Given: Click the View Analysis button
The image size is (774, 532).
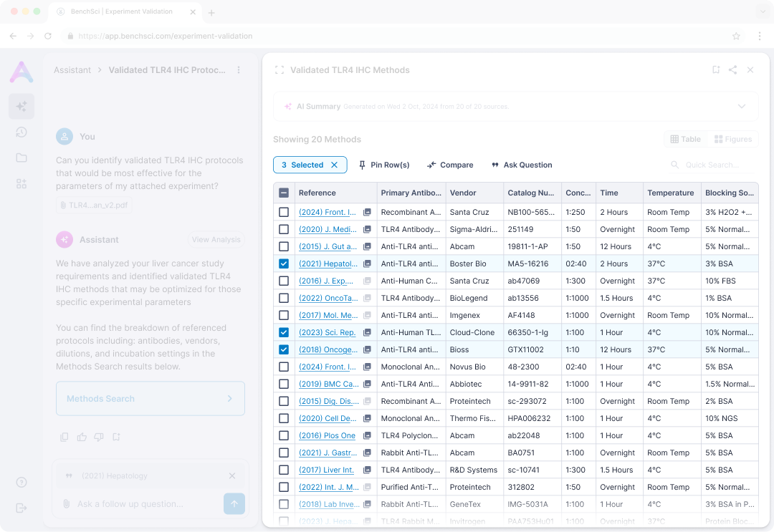Looking at the screenshot, I should coord(216,239).
